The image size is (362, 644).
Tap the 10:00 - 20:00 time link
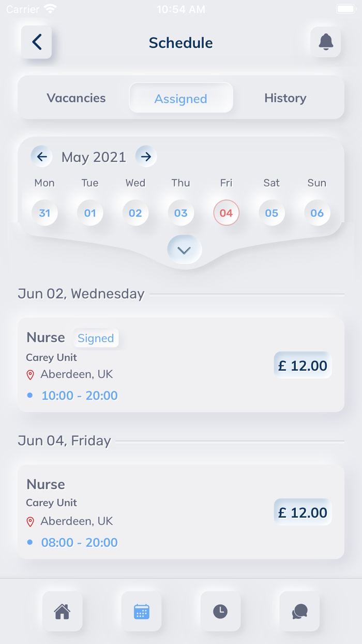(x=79, y=395)
